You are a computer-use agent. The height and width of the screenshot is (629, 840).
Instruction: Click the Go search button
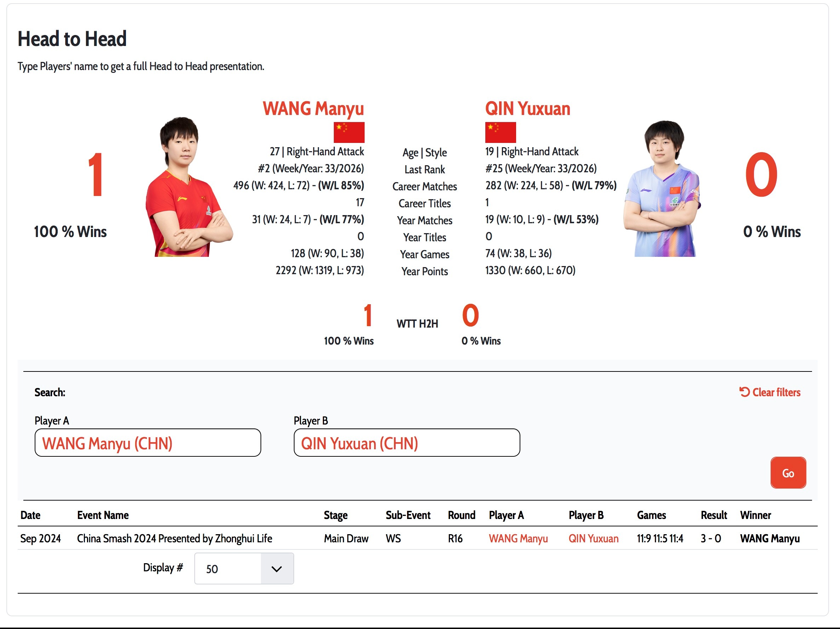tap(788, 473)
